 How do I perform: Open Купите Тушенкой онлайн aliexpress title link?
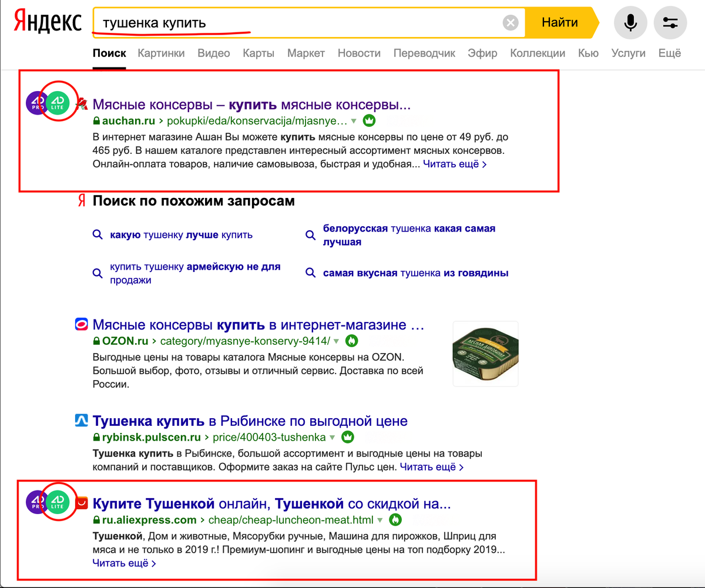272,504
